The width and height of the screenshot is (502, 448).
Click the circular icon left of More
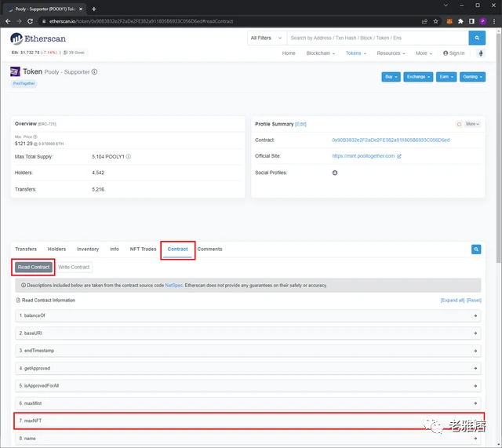point(459,124)
